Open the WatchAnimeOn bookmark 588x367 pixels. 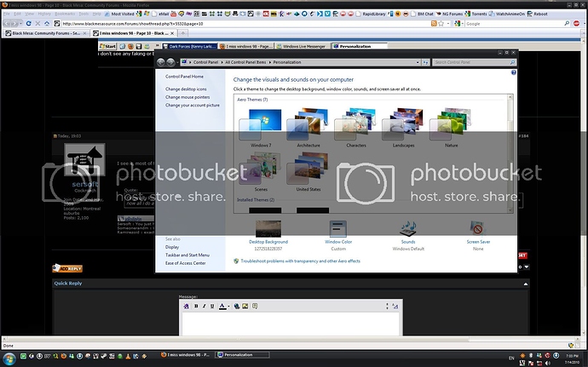pos(506,14)
